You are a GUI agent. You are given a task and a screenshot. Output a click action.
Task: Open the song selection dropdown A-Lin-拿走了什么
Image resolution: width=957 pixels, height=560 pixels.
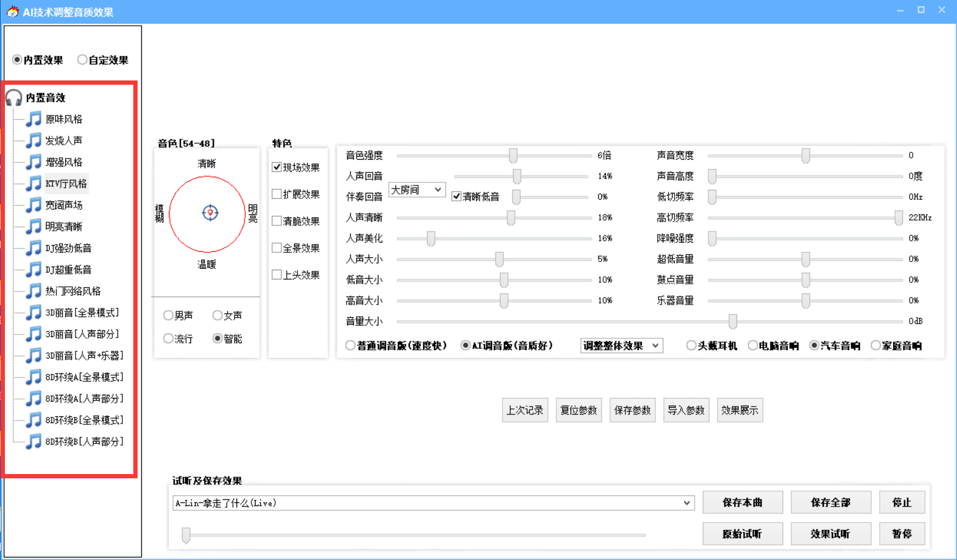pos(434,503)
